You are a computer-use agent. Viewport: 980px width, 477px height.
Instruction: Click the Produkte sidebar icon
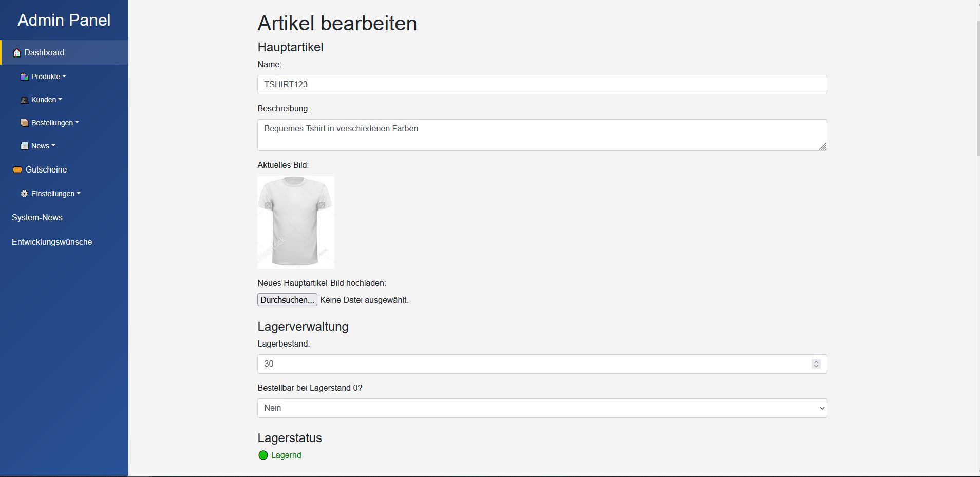[24, 77]
